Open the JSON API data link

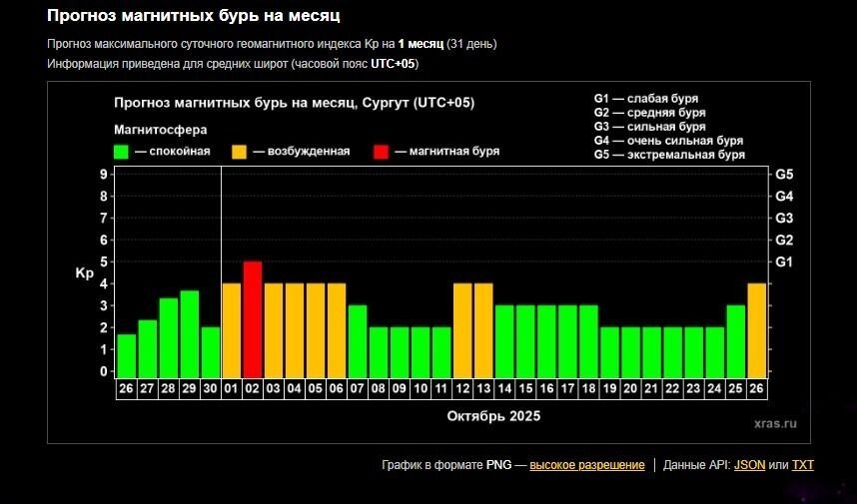coord(749,465)
